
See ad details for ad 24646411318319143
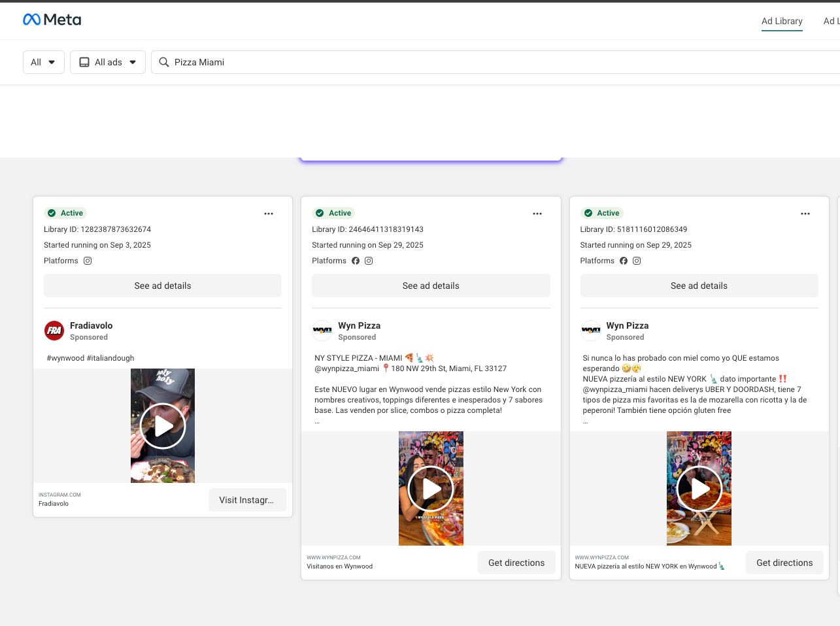[431, 286]
